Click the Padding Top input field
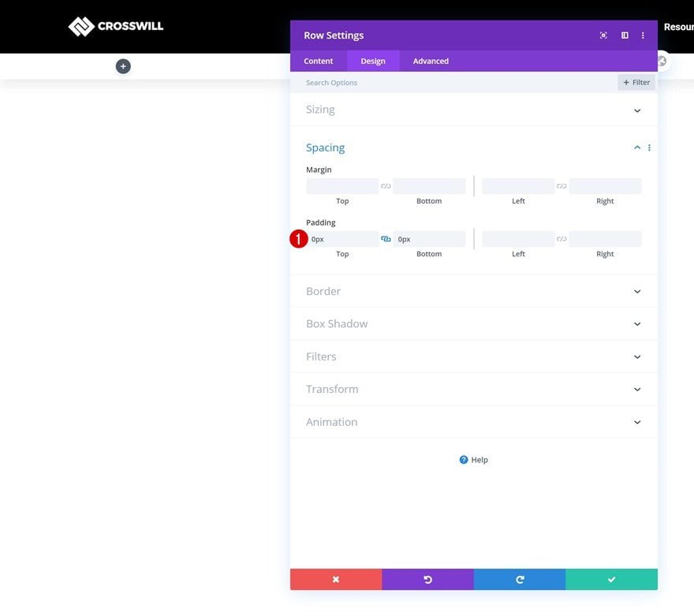Screen dimensions: 694x616 344,239
